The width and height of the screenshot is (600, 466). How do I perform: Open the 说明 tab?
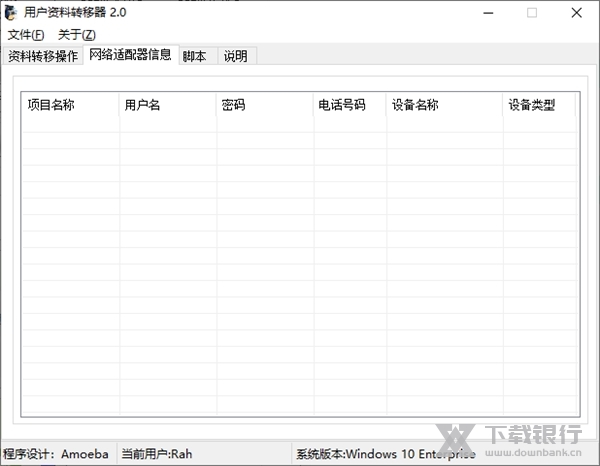(x=236, y=56)
